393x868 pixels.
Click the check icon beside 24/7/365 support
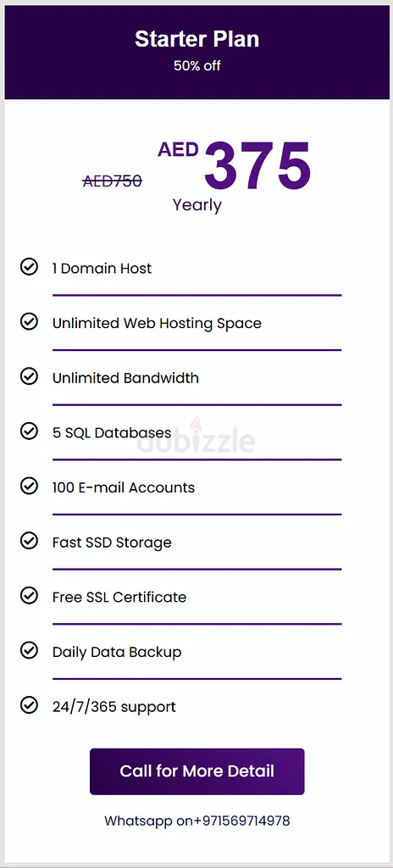click(x=28, y=705)
